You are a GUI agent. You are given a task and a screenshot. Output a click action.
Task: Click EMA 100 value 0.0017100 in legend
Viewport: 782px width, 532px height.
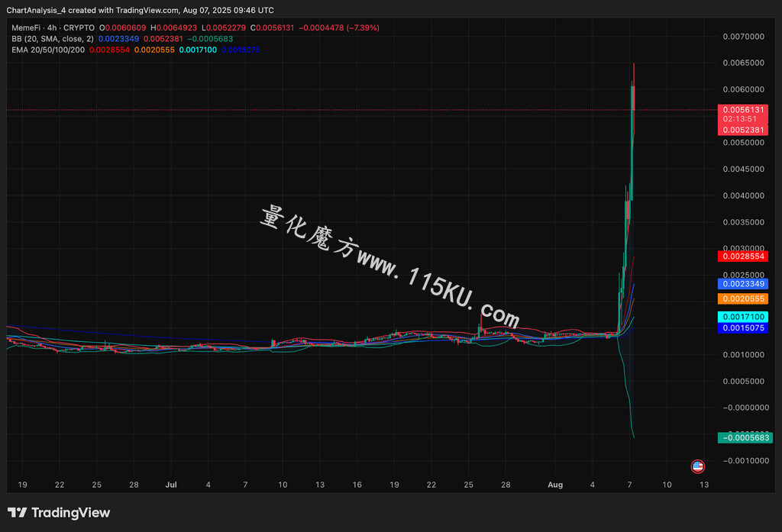[198, 50]
